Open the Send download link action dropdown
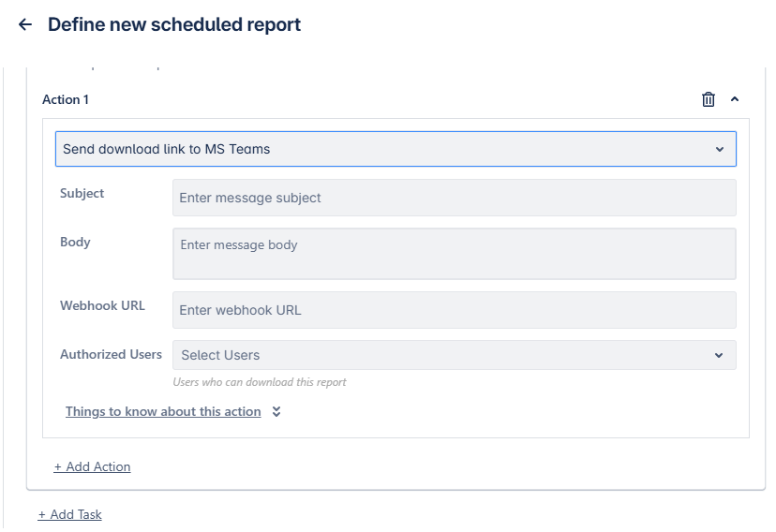The image size is (776, 532). tap(384, 149)
